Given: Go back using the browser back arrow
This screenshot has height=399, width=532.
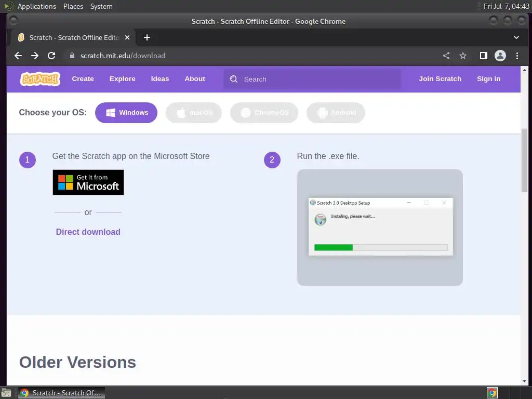Looking at the screenshot, I should click(x=18, y=56).
